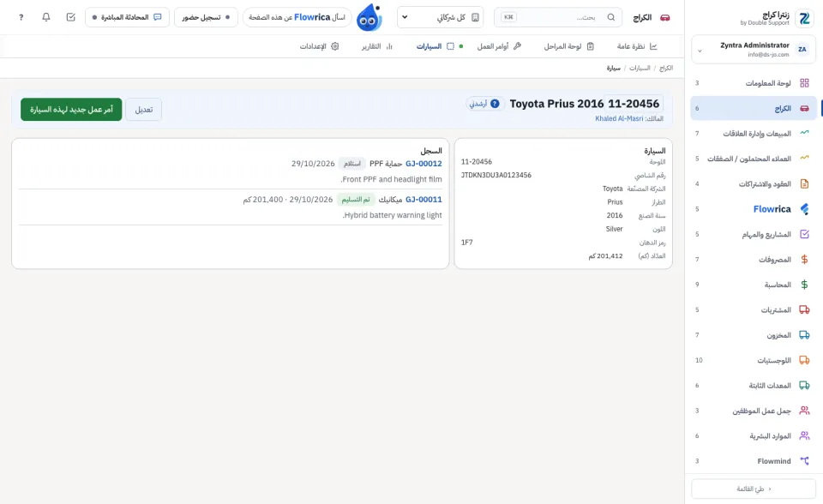Screen dimensions: 823x504
Task: Open المبيعات وإدارة العلاقات sidebar icon
Action: click(804, 134)
